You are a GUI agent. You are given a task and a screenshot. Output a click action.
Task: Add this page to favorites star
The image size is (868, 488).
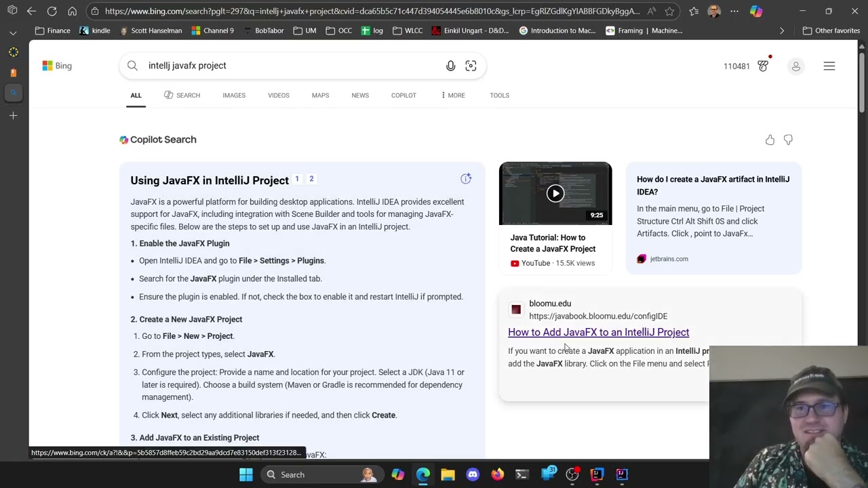pos(669,12)
